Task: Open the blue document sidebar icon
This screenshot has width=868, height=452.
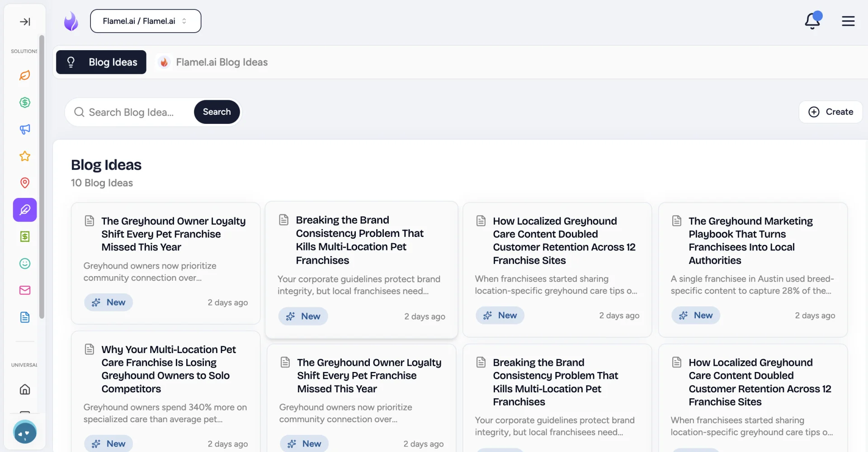Action: 25,317
